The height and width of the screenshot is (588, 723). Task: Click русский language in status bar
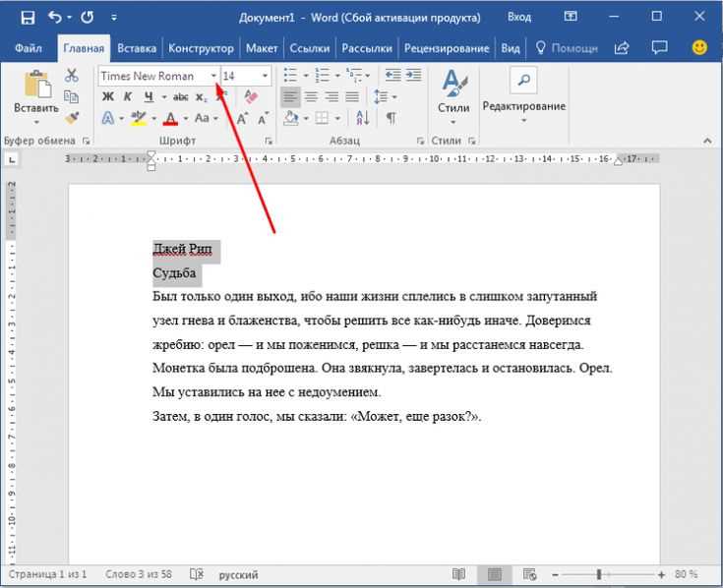(x=238, y=574)
